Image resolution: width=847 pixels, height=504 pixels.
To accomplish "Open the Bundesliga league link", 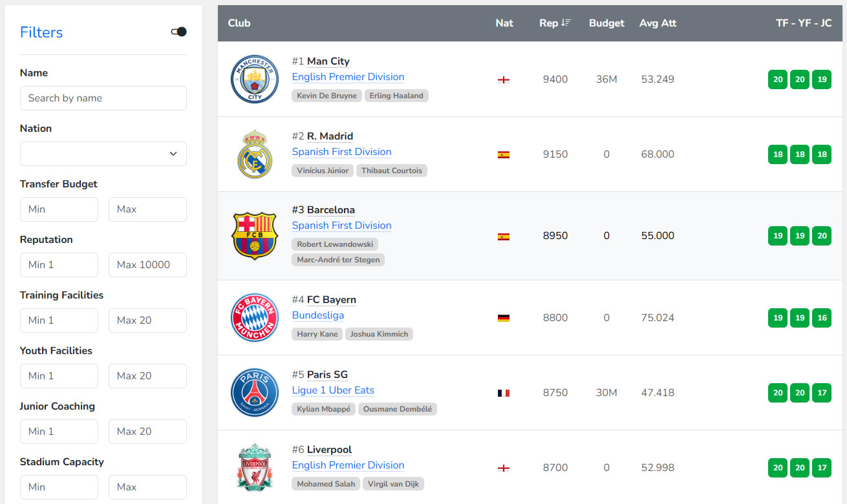I will (x=318, y=315).
